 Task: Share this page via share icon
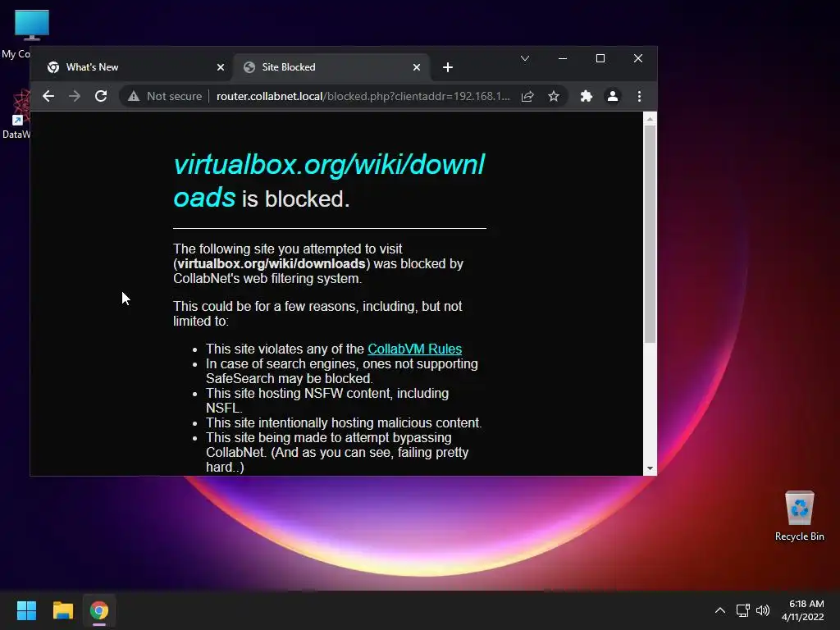(x=527, y=97)
